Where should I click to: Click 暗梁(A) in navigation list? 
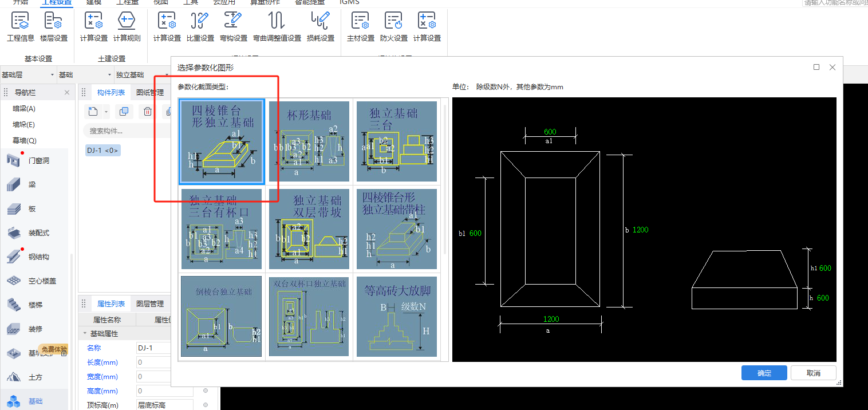point(24,109)
